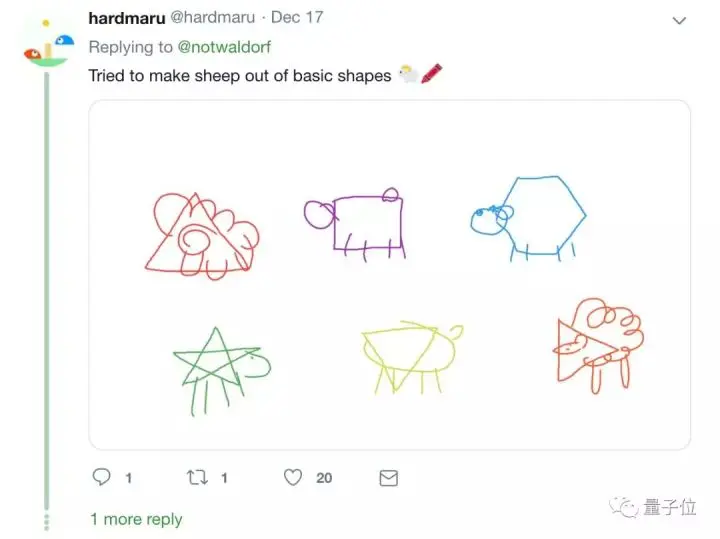
Task: Open the red triangle sheep drawing
Action: click(201, 234)
